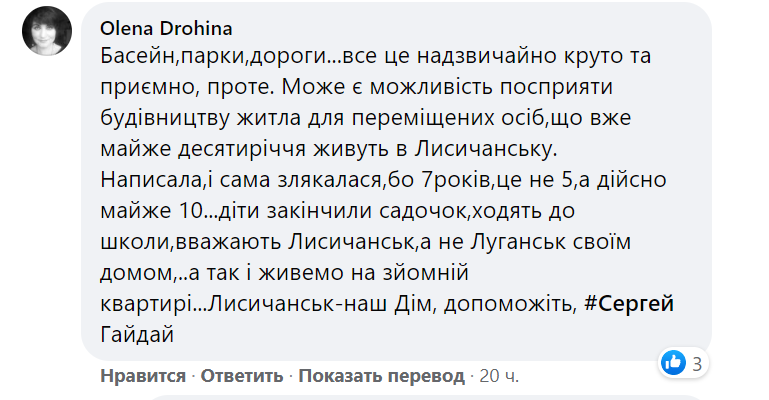Open the reaction count showing 3
The height and width of the screenshot is (400, 769).
click(697, 362)
